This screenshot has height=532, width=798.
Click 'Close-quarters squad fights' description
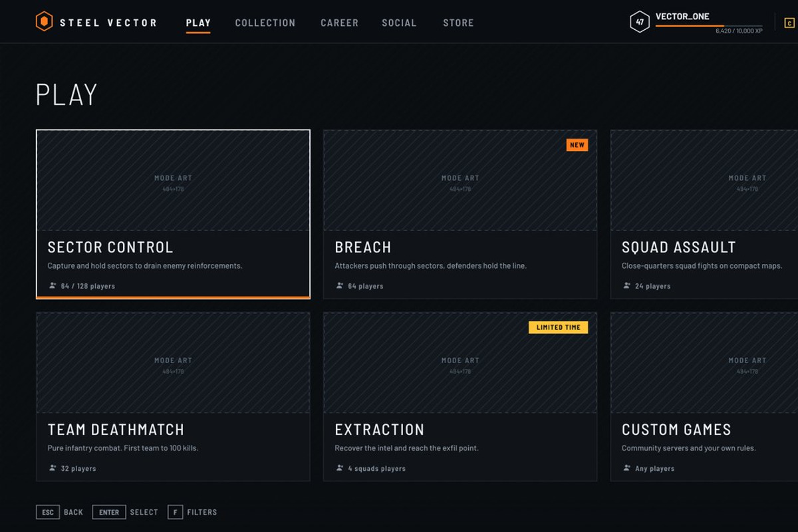702,266
